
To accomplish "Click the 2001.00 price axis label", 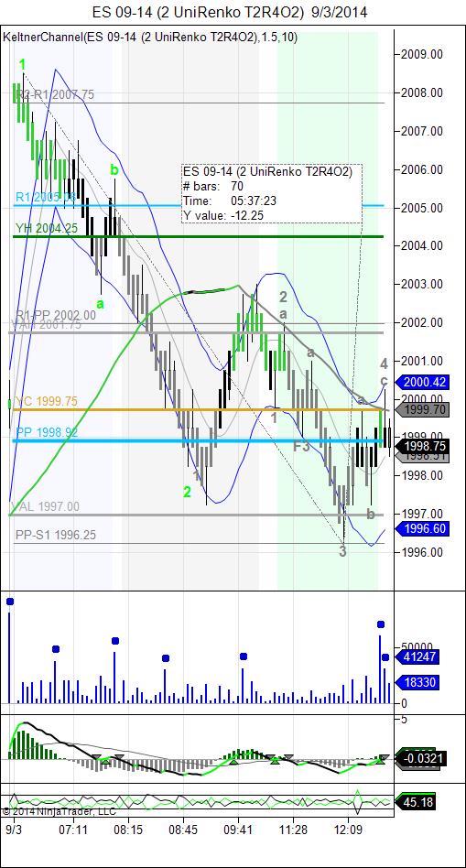I will point(420,361).
